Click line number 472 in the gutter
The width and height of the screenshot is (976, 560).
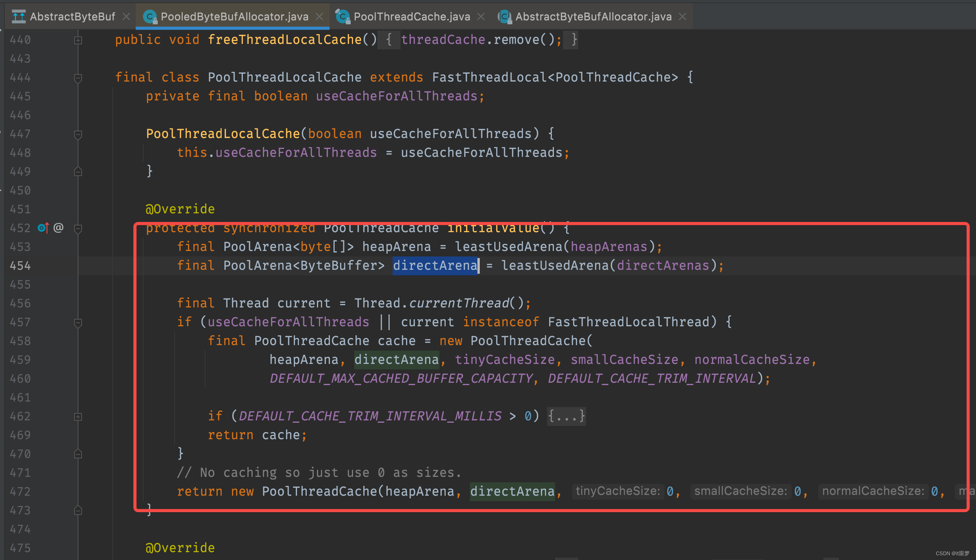(x=20, y=492)
